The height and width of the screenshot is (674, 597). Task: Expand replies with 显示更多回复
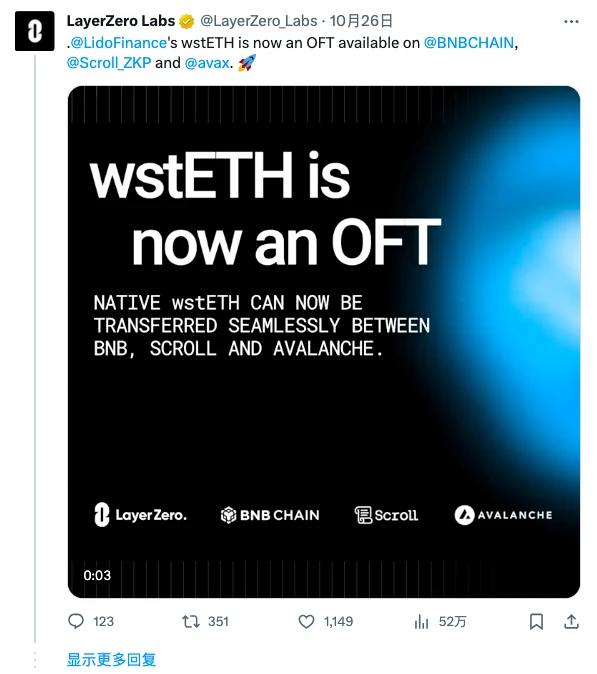pyautogui.click(x=111, y=659)
